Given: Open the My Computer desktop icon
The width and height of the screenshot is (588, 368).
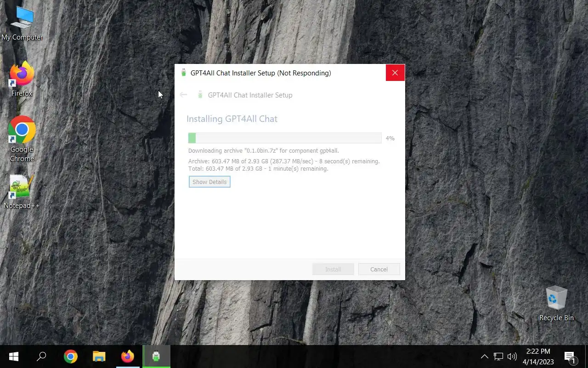Looking at the screenshot, I should click(22, 24).
